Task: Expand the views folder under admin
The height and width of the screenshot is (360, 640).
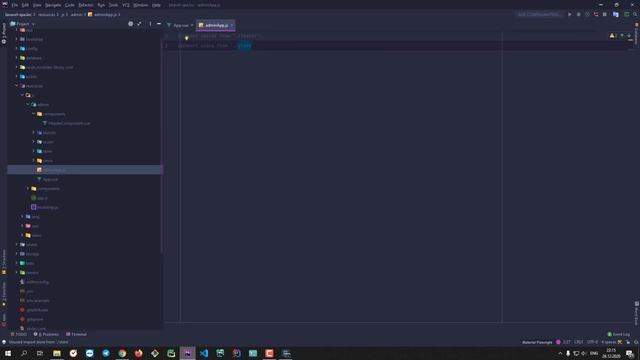Action: tap(34, 160)
